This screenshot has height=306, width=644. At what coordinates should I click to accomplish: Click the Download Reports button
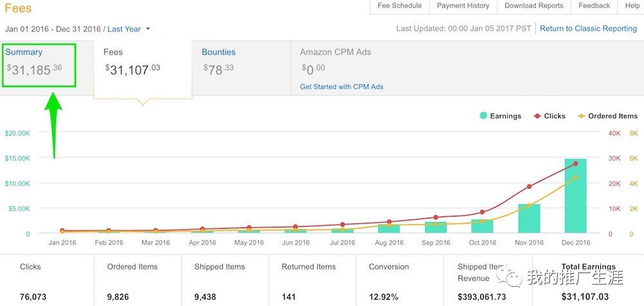click(533, 6)
